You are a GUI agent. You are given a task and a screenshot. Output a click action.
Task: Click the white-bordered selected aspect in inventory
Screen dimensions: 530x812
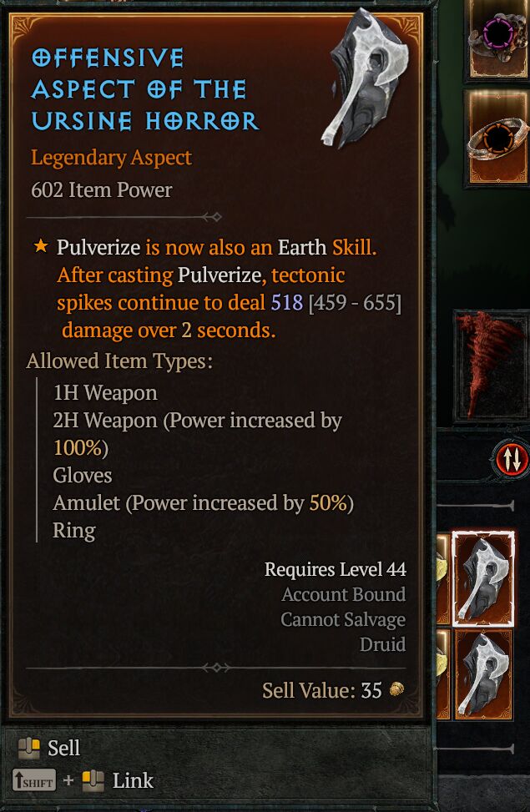483,578
